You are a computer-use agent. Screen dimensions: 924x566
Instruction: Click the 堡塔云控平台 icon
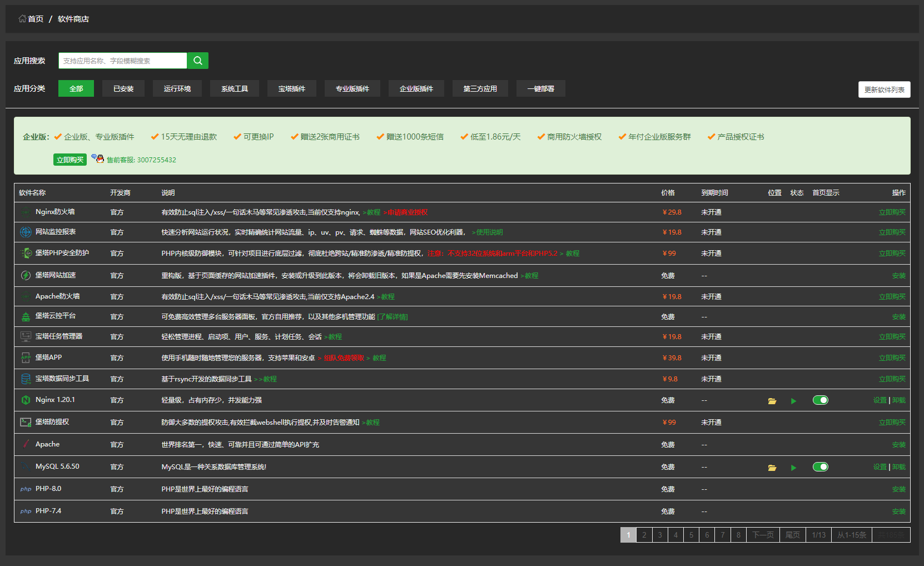(26, 316)
